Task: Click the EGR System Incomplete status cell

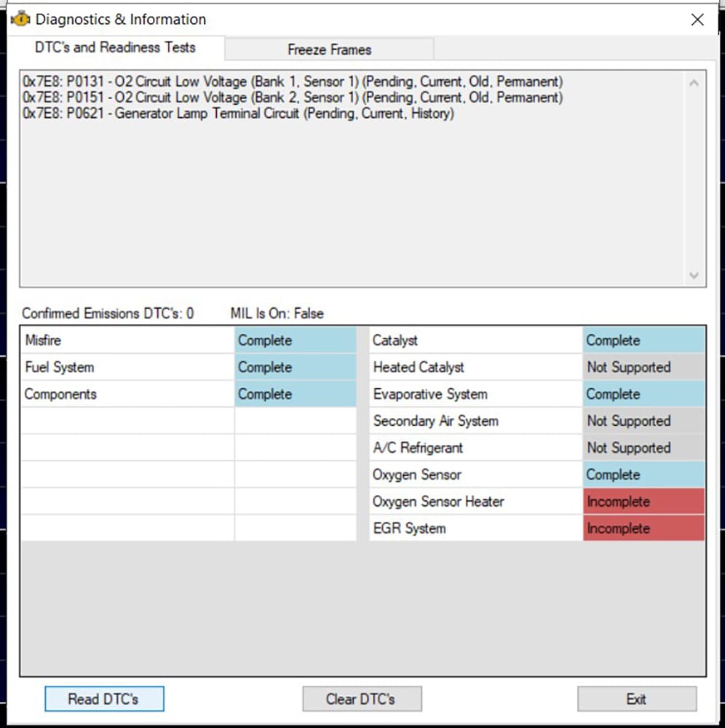Action: (643, 529)
